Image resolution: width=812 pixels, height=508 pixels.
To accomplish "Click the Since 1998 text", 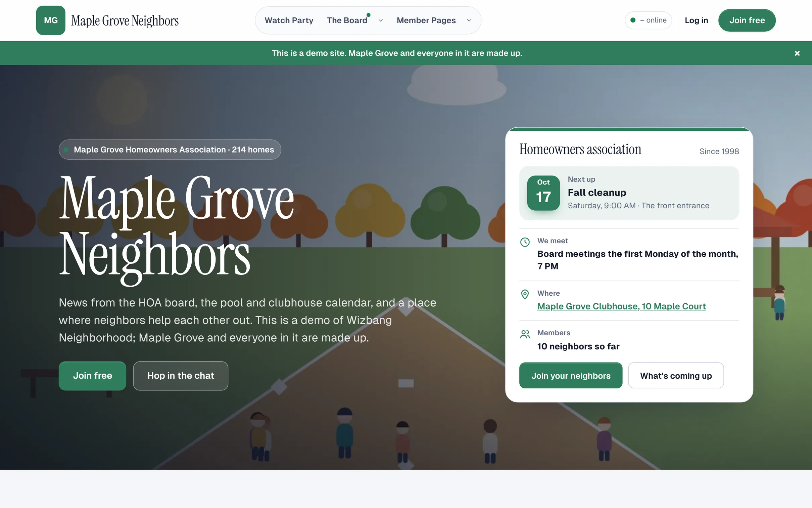I will pyautogui.click(x=719, y=152).
